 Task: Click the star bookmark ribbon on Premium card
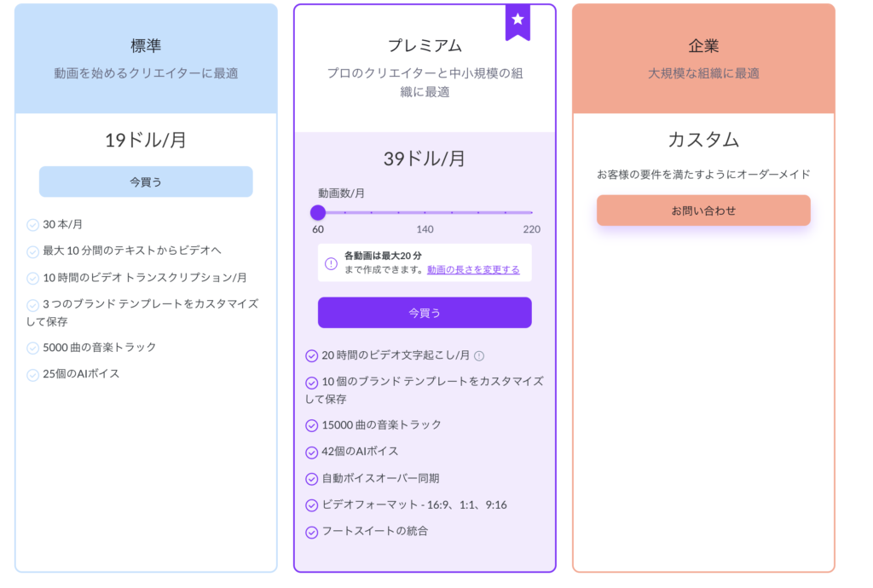coord(517,22)
